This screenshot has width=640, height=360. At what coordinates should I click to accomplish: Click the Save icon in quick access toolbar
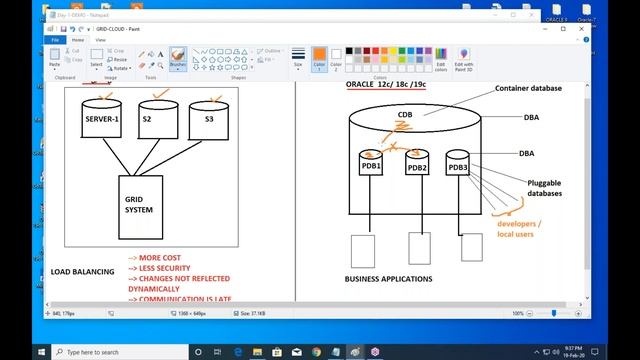click(64, 29)
